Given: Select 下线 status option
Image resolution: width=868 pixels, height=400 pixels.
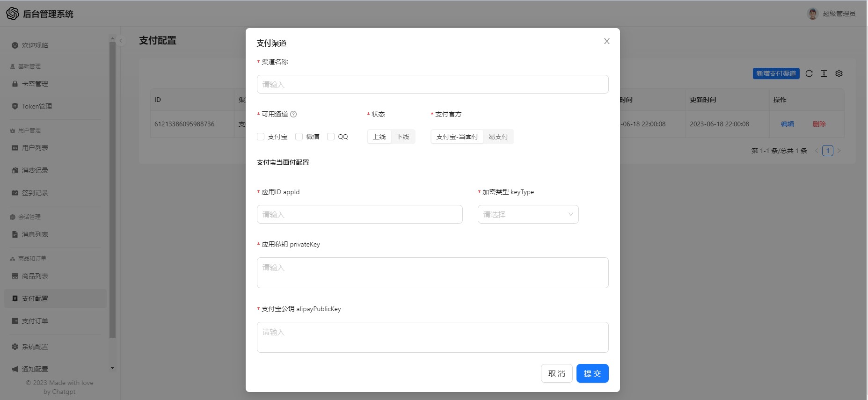Looking at the screenshot, I should point(402,137).
